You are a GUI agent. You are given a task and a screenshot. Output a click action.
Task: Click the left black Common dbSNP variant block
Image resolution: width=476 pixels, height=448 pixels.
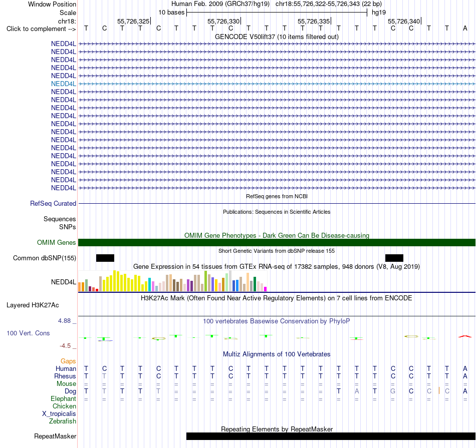[105, 258]
